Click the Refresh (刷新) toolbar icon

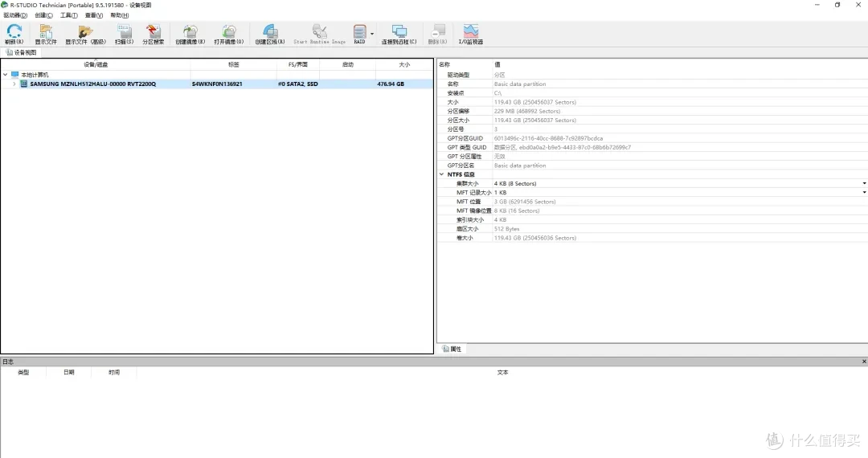[14, 35]
